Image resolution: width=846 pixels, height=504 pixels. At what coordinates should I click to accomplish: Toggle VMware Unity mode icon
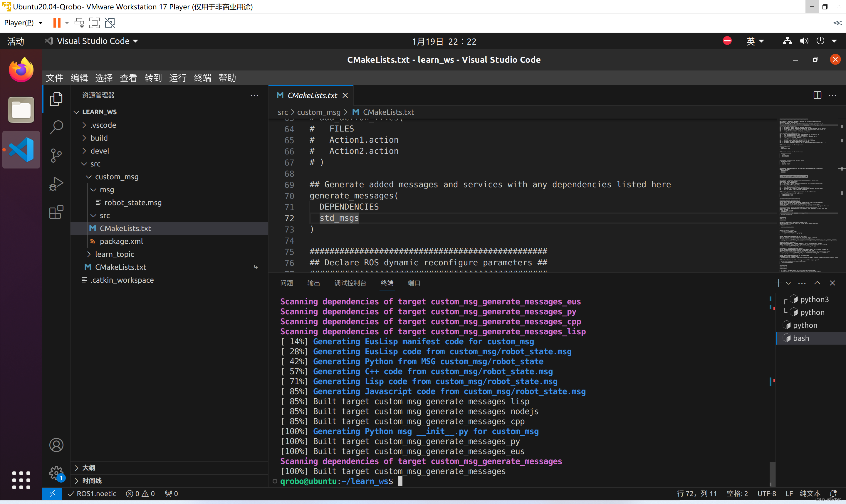tap(110, 23)
